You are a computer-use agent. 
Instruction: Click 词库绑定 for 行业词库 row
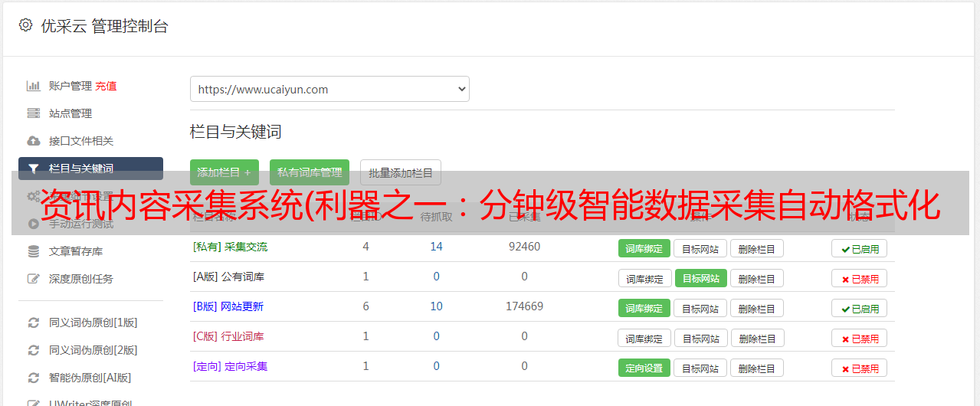pos(645,338)
